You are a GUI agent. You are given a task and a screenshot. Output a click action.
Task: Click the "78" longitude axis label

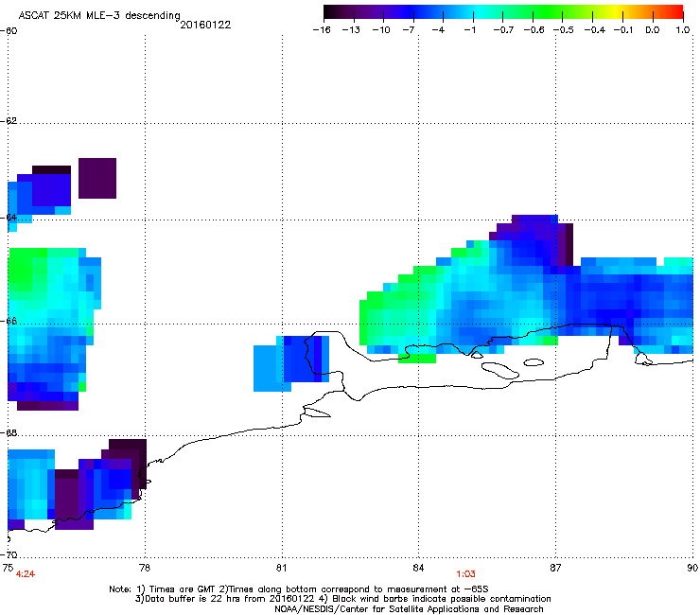(x=145, y=567)
